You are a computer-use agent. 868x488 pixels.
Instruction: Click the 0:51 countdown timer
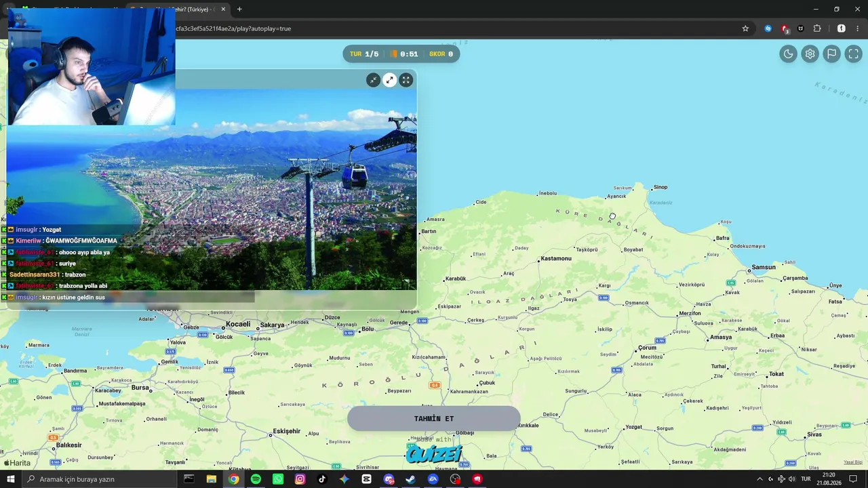[x=406, y=54]
